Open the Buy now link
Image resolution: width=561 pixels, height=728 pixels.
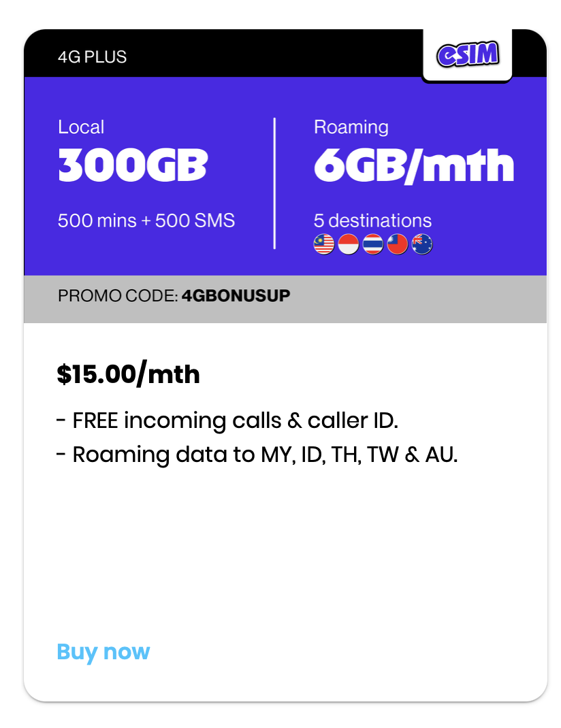pos(103,651)
